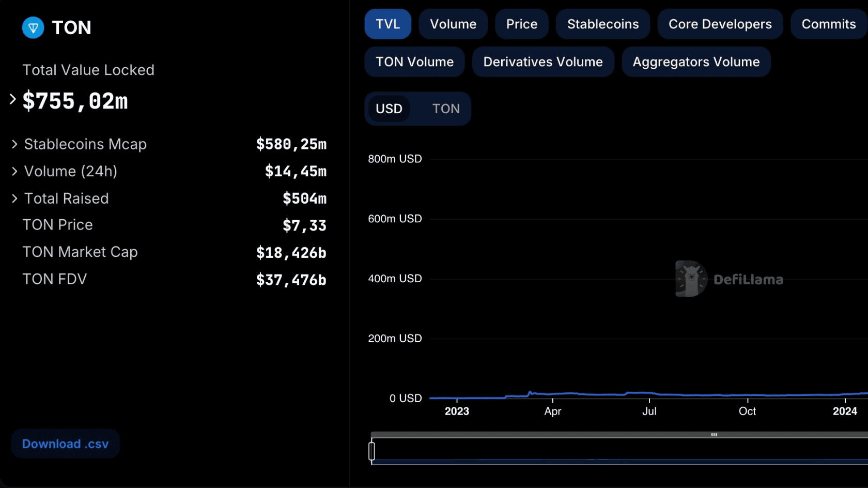Screen dimensions: 868x488
Task: Click the 400m USD axis label
Action: coord(395,279)
